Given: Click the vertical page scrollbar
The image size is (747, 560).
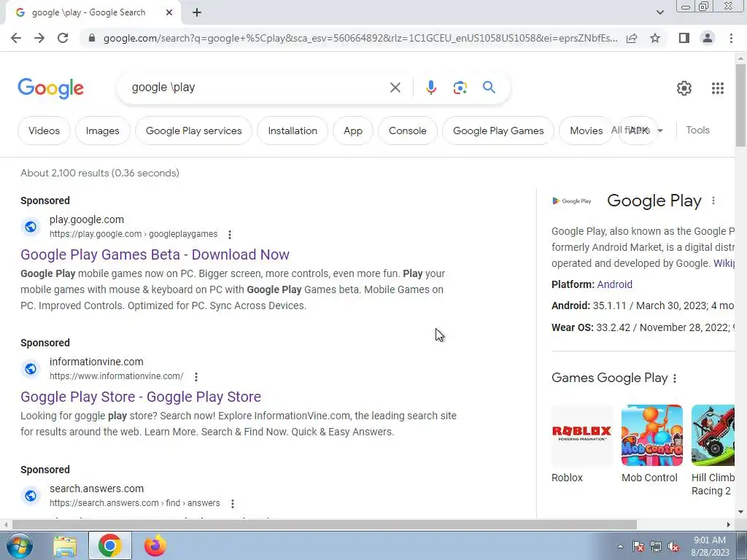Looking at the screenshot, I should tap(740, 106).
